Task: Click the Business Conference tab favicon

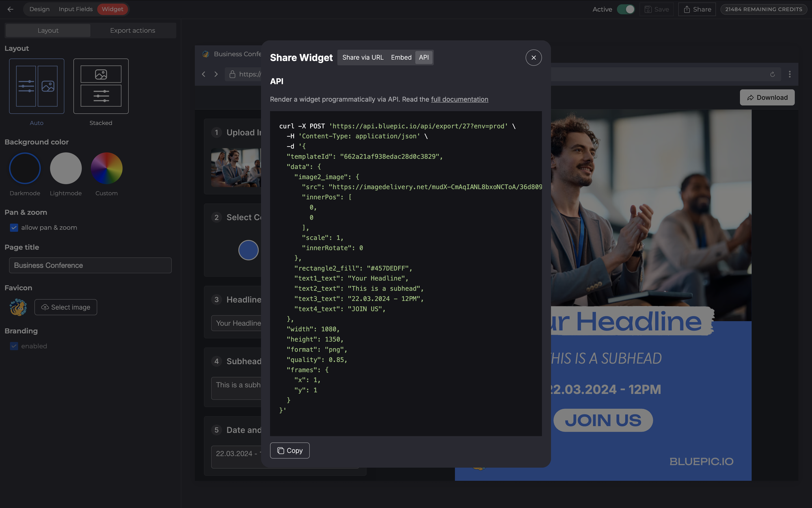Action: [206, 54]
